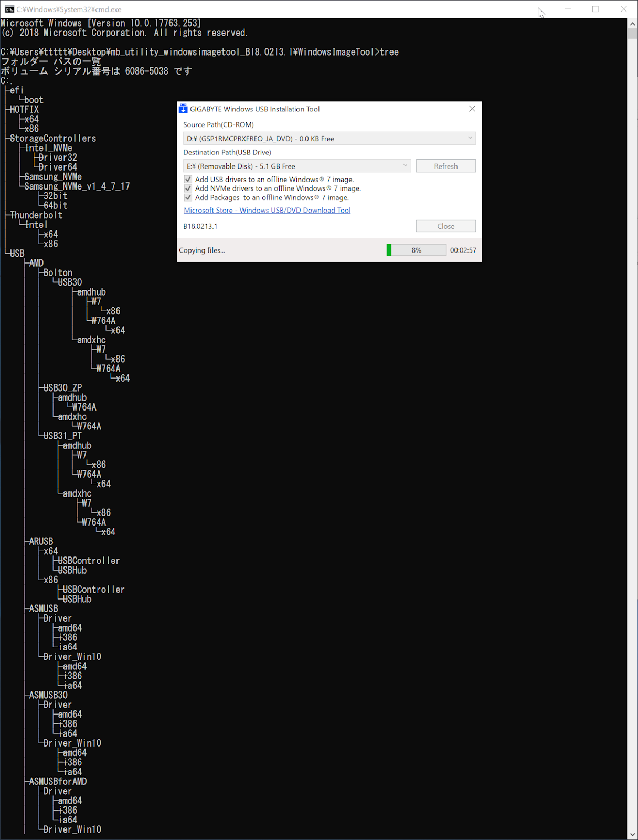This screenshot has height=840, width=638.
Task: Click 'USB30_ZP' in the tree output
Action: [62, 388]
